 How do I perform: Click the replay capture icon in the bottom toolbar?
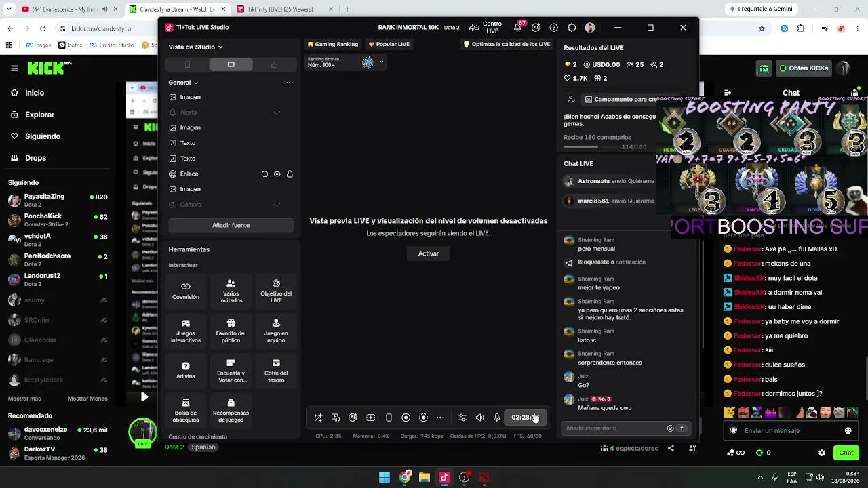click(x=423, y=418)
